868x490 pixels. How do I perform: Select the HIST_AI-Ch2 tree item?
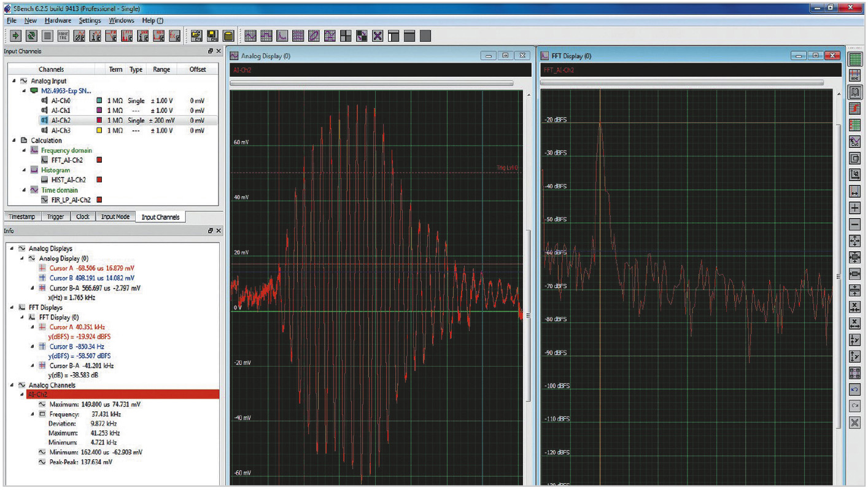click(x=68, y=180)
